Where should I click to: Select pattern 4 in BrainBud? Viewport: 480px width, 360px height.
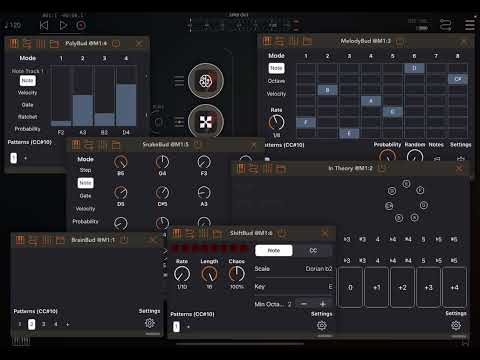pyautogui.click(x=56, y=324)
